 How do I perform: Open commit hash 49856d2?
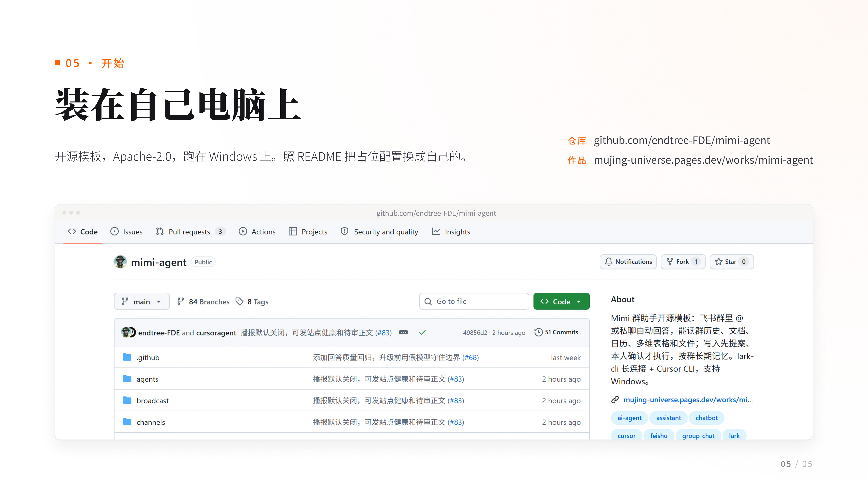pyautogui.click(x=475, y=333)
